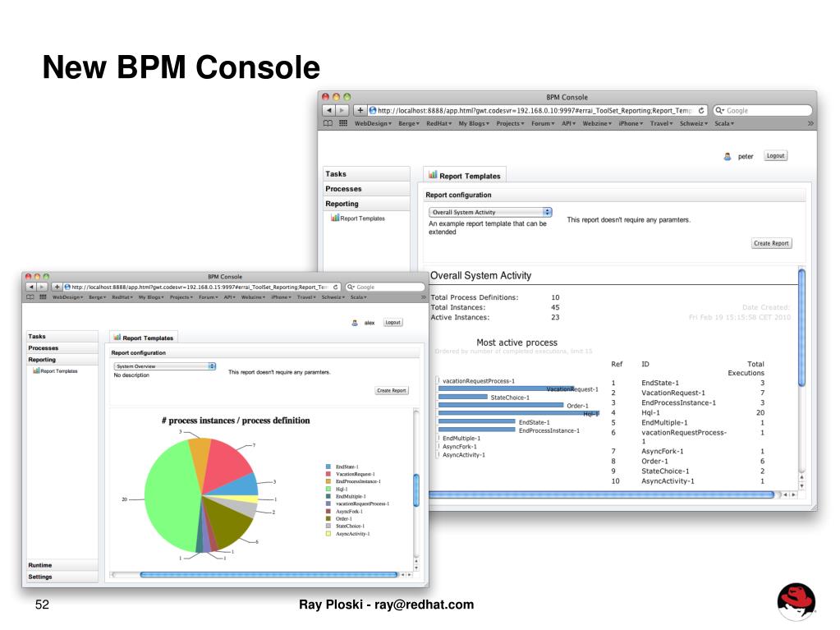Open WebDesign bookmarks menu in the peter window
Viewport: 840px width, 630px height.
coord(373,123)
